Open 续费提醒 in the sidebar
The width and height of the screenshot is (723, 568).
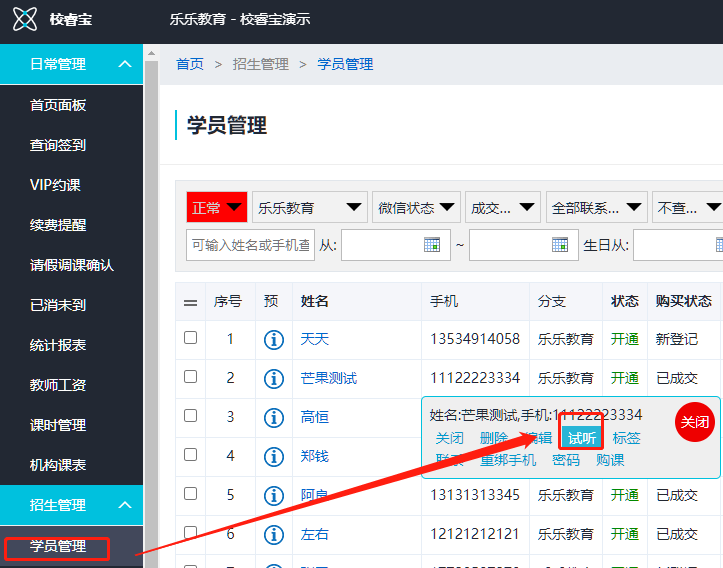pos(58,225)
